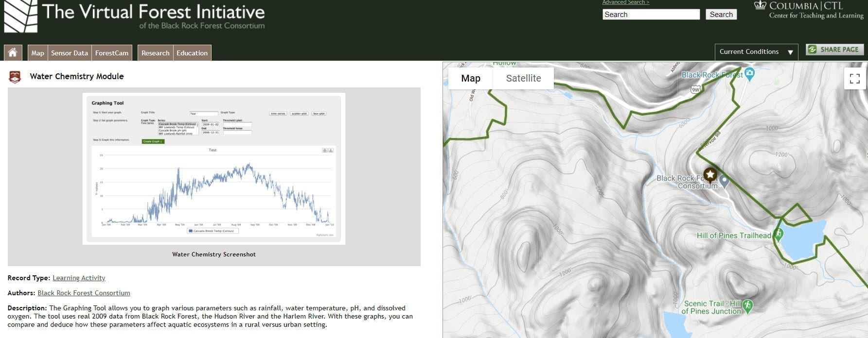
Task: Click the Virtual Forest Initiative site title
Action: 154,12
